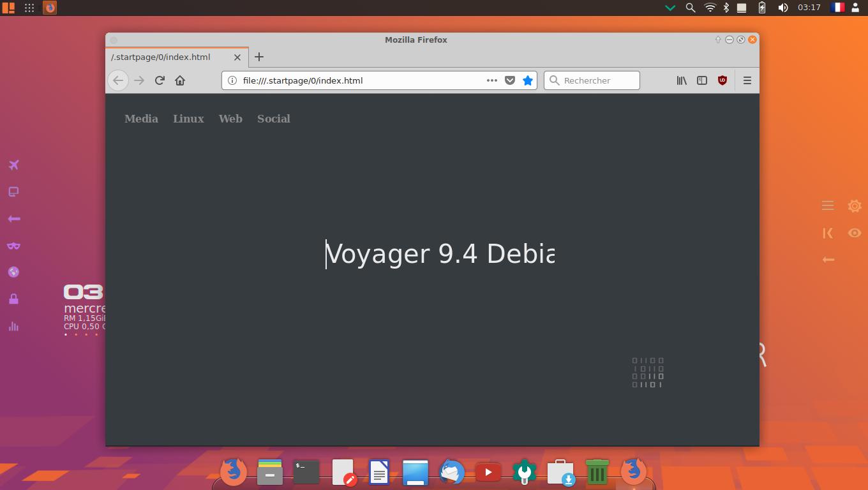The image size is (868, 490).
Task: Open the Bluetooth indicator
Action: 726,8
